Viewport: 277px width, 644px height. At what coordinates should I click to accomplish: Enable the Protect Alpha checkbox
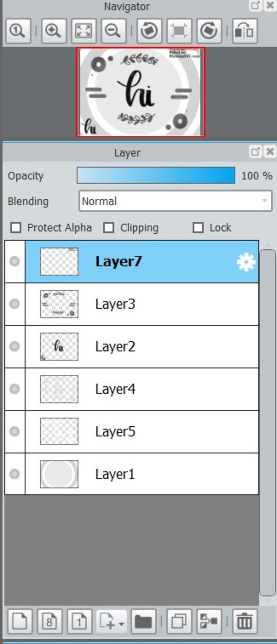(16, 228)
